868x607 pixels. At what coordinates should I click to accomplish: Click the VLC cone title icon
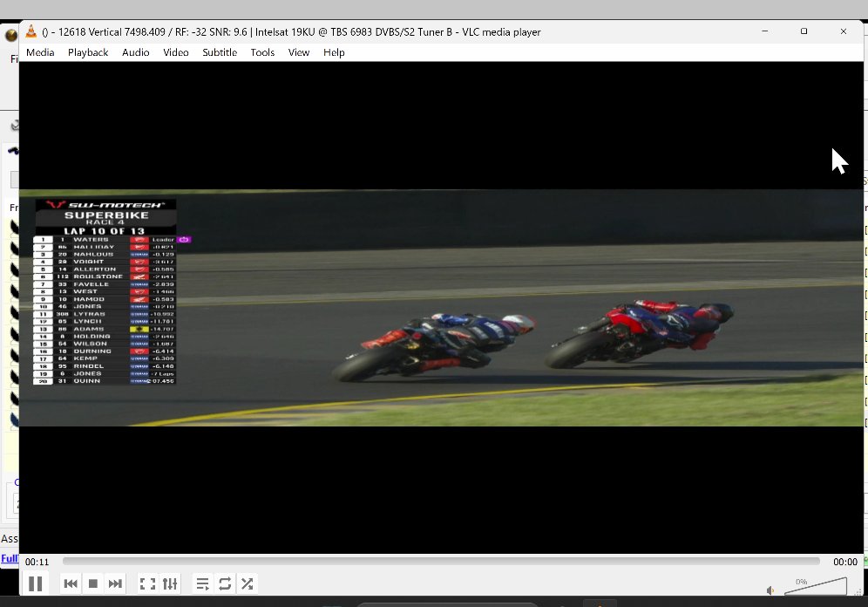pos(31,31)
